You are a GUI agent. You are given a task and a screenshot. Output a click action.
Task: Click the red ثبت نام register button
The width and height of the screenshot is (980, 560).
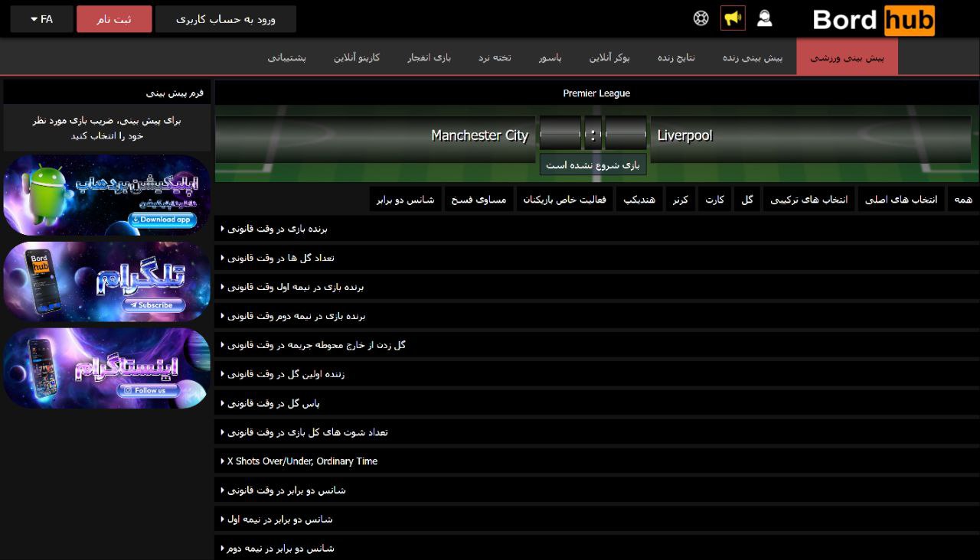click(x=114, y=19)
